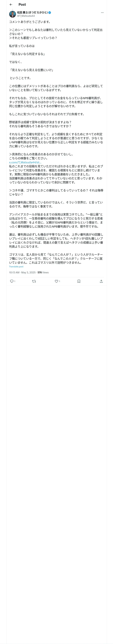Repost this post with the repost icon

coord(34,281)
